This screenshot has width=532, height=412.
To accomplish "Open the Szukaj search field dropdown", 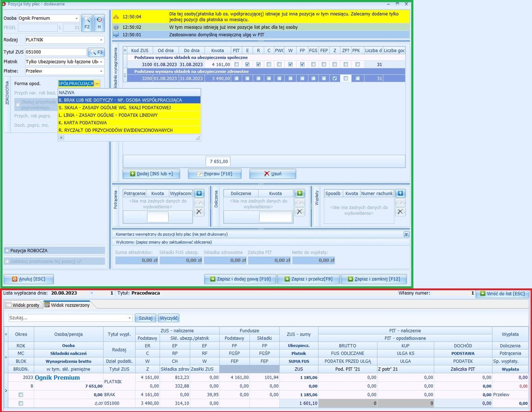I will click(129, 318).
